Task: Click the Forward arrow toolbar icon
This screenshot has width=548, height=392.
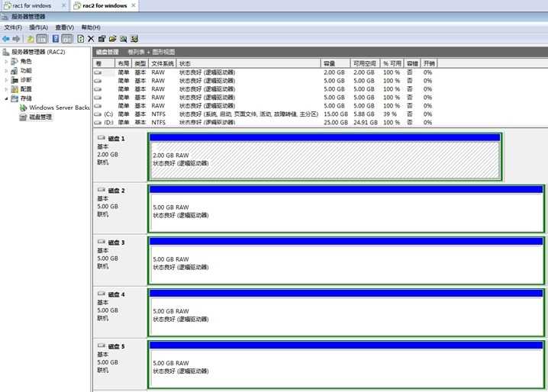Action: pyautogui.click(x=16, y=39)
